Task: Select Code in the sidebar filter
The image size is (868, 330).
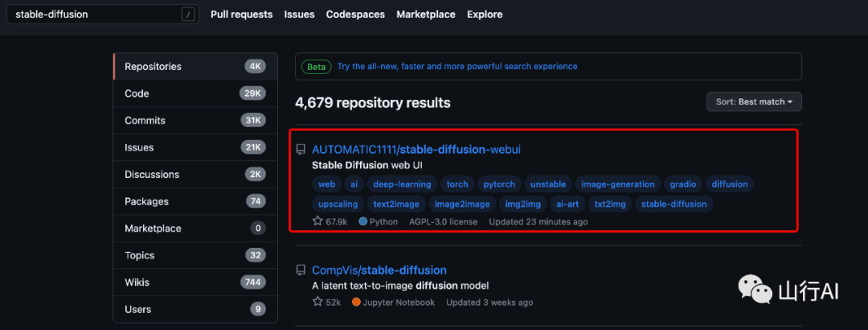Action: pyautogui.click(x=137, y=93)
